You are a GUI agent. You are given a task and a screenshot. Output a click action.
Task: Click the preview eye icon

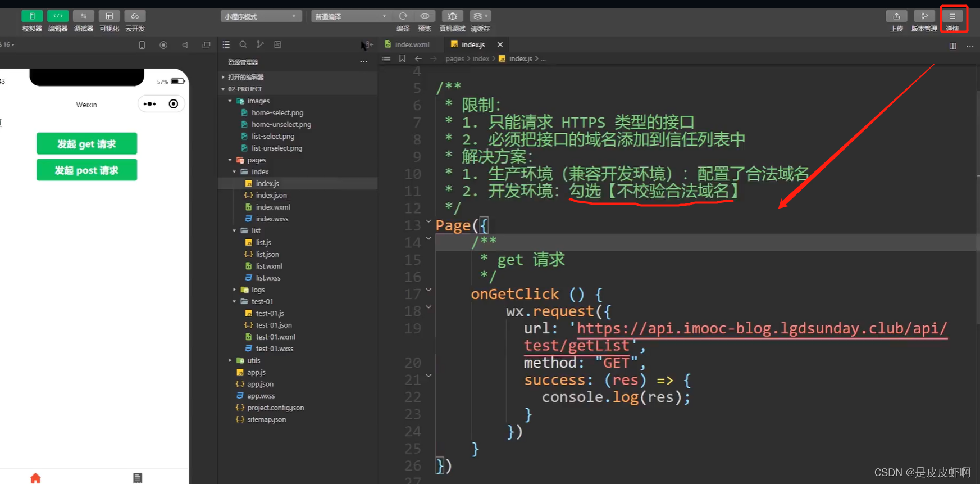pos(425,16)
